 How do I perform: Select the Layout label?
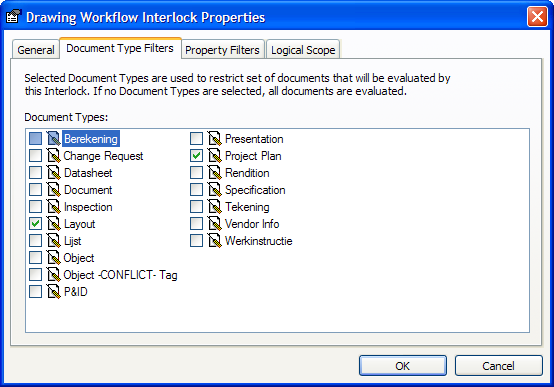tap(79, 224)
